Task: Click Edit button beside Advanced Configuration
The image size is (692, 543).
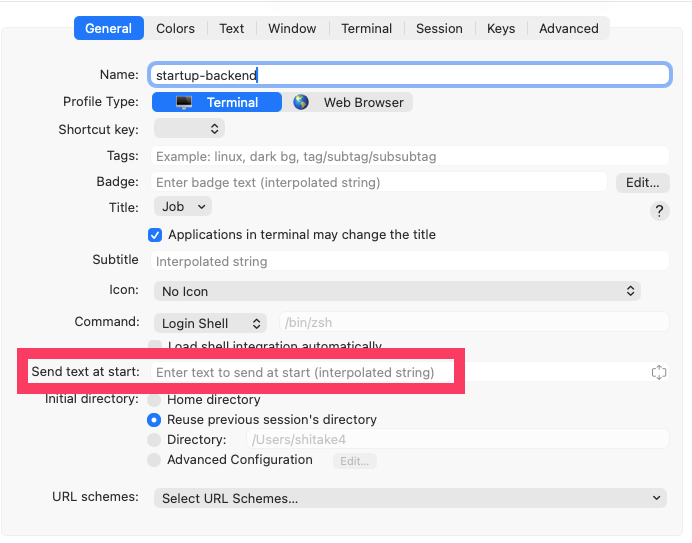Action: [354, 461]
